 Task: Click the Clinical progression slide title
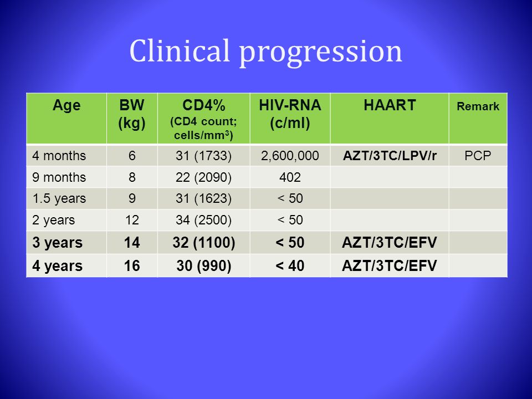[265, 51]
